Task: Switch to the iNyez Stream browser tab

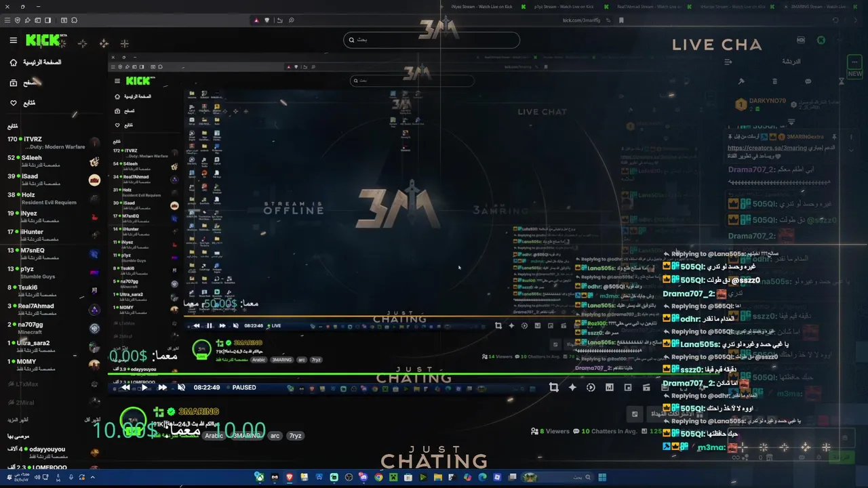Action: (481, 6)
